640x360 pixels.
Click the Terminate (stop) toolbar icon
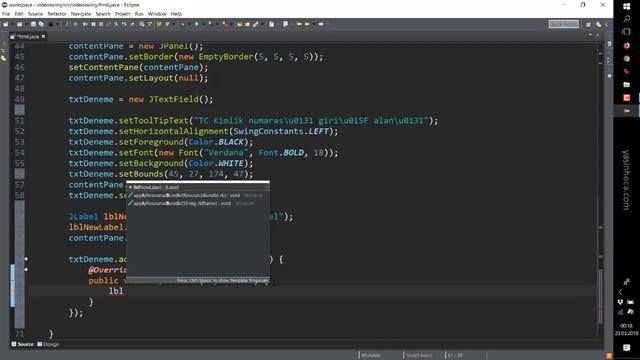click(x=101, y=24)
